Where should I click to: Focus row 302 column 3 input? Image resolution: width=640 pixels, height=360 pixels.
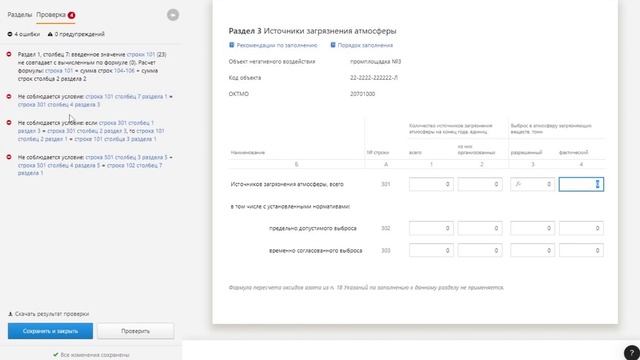tap(533, 228)
